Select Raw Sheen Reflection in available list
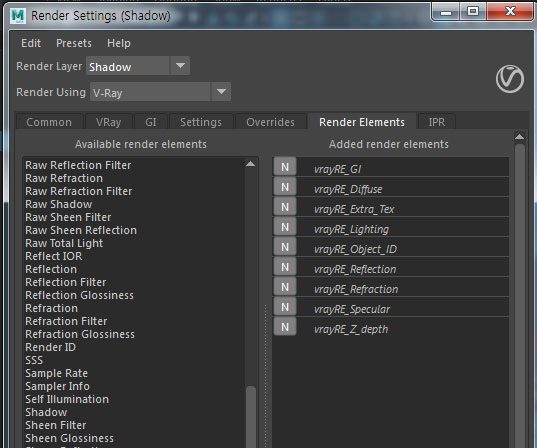Screen dimensions: 537x448 coord(81,230)
